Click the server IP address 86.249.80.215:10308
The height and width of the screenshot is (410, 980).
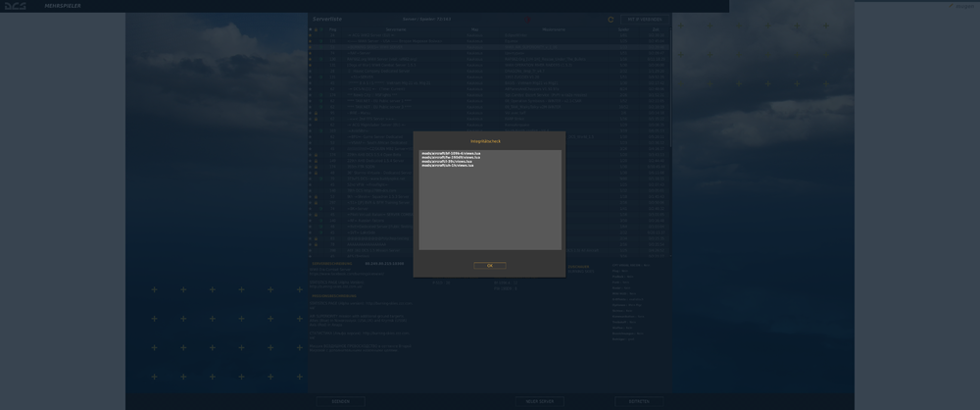(384, 264)
